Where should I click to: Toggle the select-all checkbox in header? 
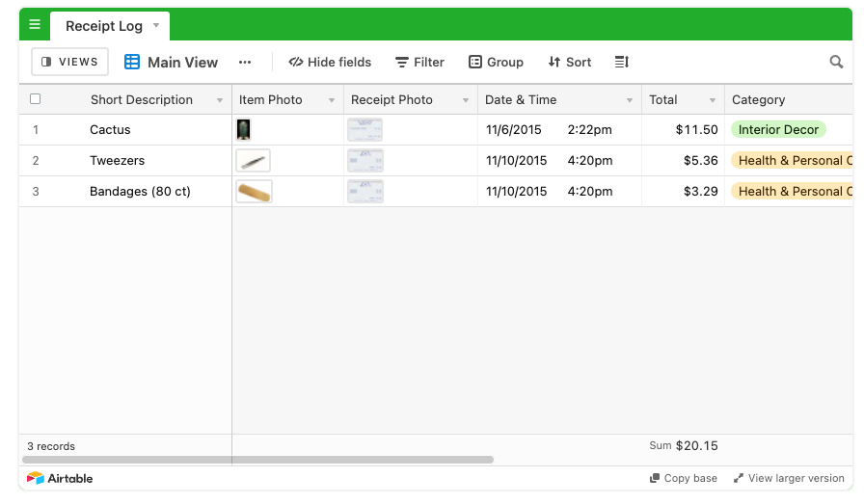(36, 99)
